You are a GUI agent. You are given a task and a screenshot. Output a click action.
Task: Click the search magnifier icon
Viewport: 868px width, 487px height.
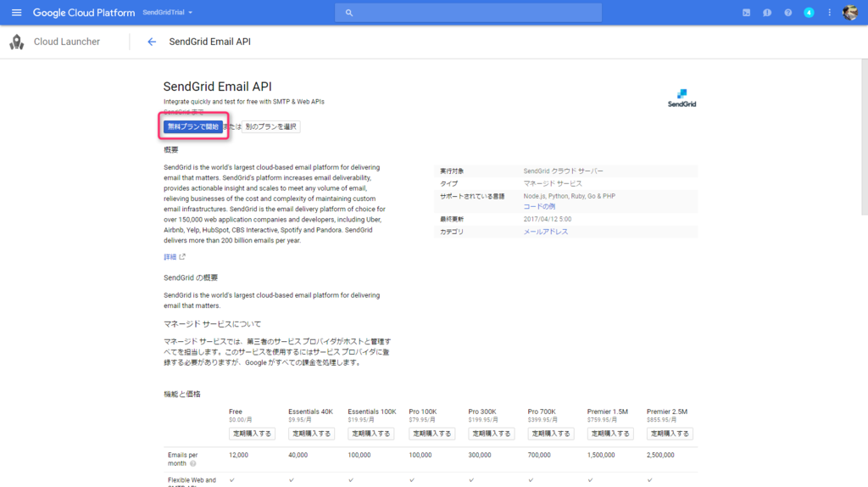pyautogui.click(x=348, y=13)
